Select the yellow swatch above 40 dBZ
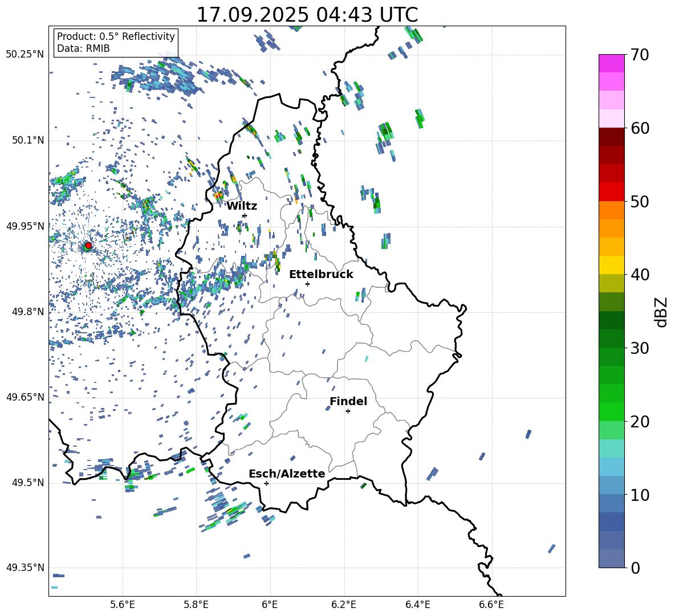The width and height of the screenshot is (675, 616). click(x=612, y=265)
